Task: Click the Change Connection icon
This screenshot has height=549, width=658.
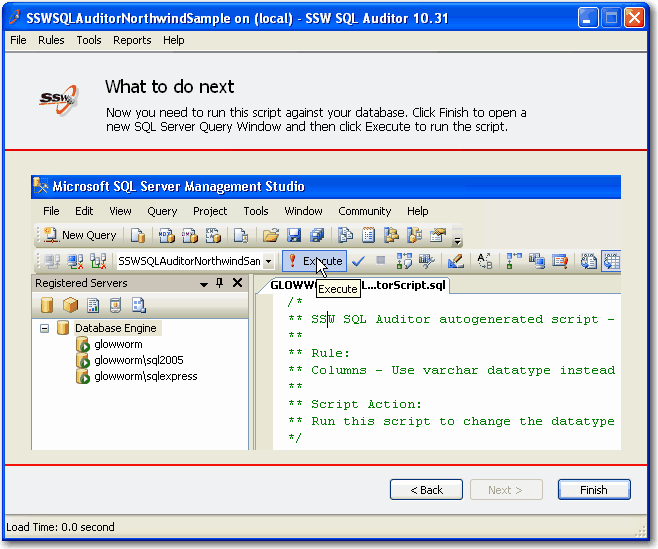Action: point(98,261)
